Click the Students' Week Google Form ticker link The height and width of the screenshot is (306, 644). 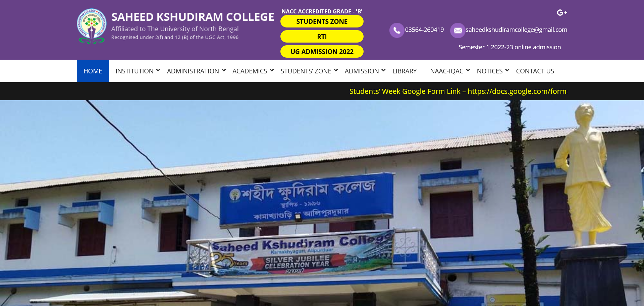(458, 91)
